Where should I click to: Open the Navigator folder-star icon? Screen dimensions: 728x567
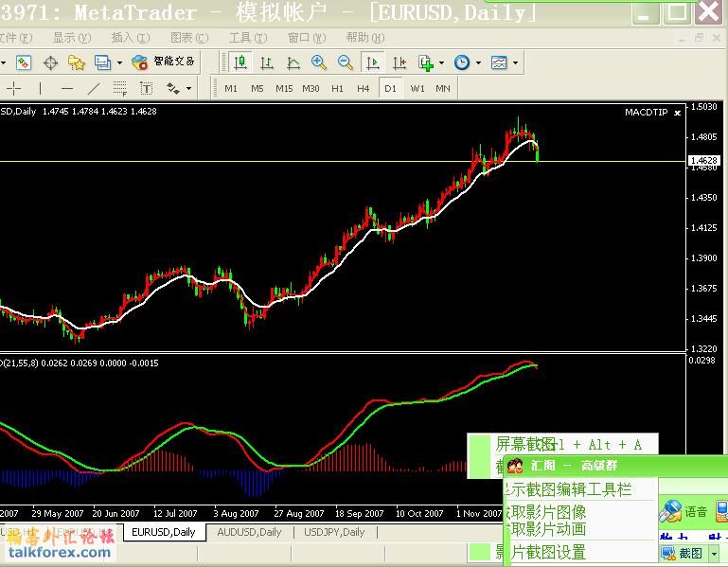point(77,62)
